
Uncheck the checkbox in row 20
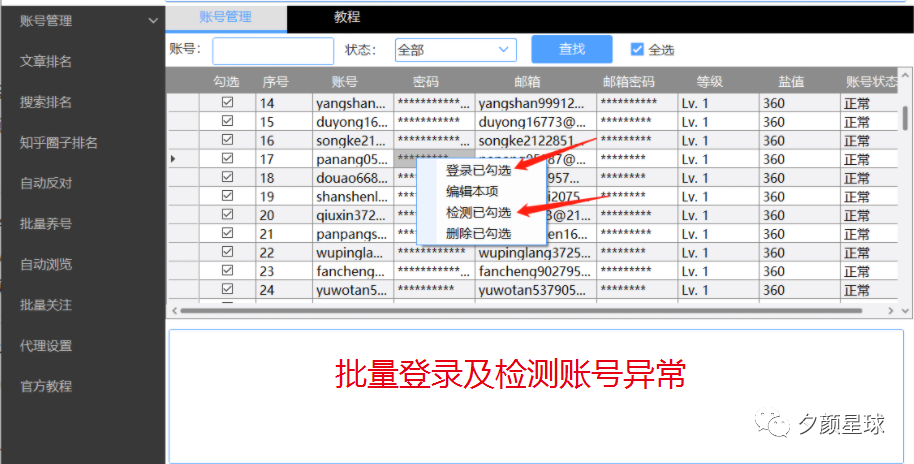coord(228,215)
